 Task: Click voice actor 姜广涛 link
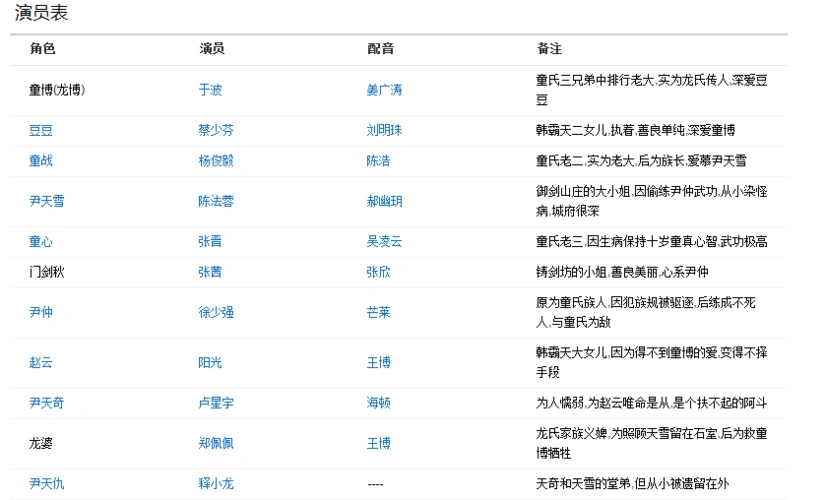(384, 90)
